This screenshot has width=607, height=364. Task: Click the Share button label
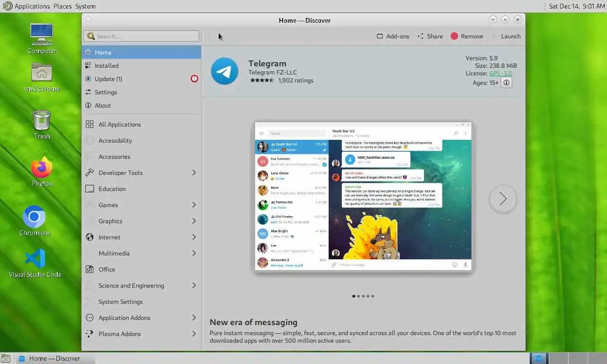pyautogui.click(x=434, y=36)
